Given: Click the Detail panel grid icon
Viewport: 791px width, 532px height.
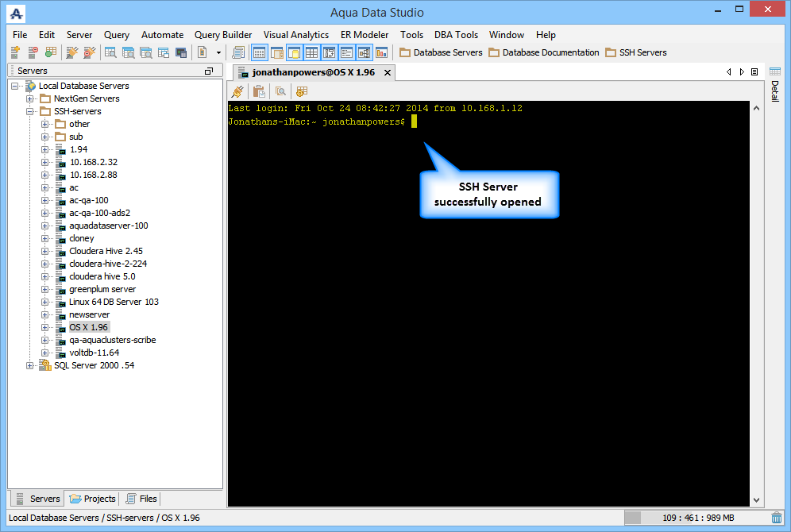Looking at the screenshot, I should (775, 72).
